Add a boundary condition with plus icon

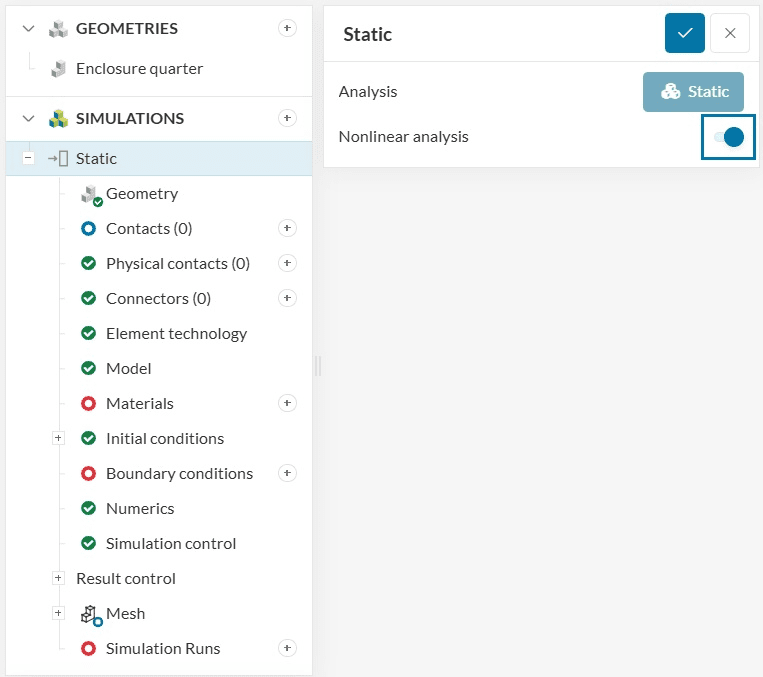pos(287,473)
